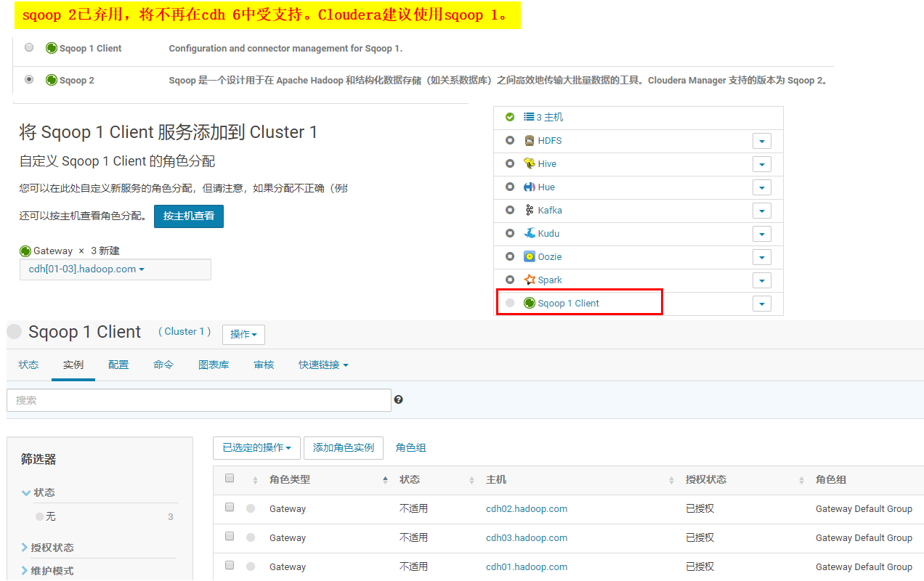
Task: Open the cdh01.hadoop.com host link
Action: click(x=527, y=567)
